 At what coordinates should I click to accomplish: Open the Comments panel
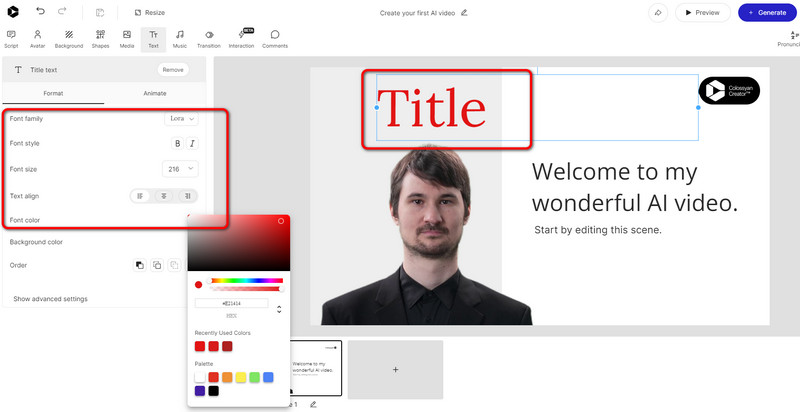tap(275, 39)
